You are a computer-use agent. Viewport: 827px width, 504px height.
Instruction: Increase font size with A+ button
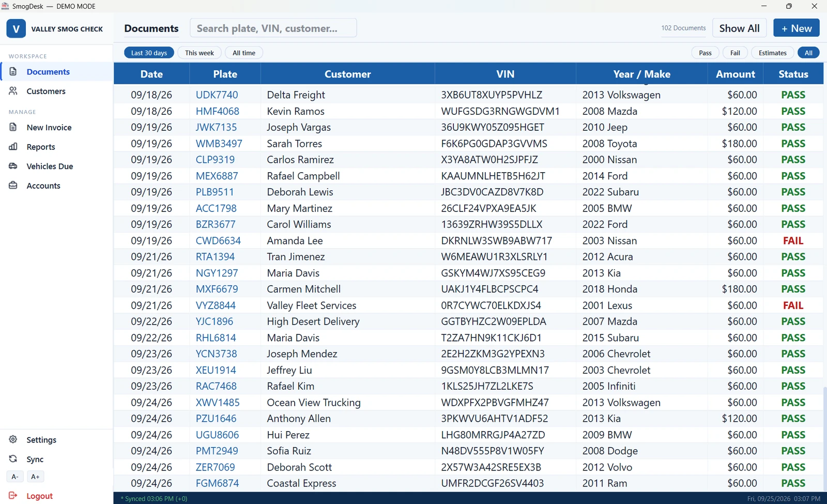[35, 477]
